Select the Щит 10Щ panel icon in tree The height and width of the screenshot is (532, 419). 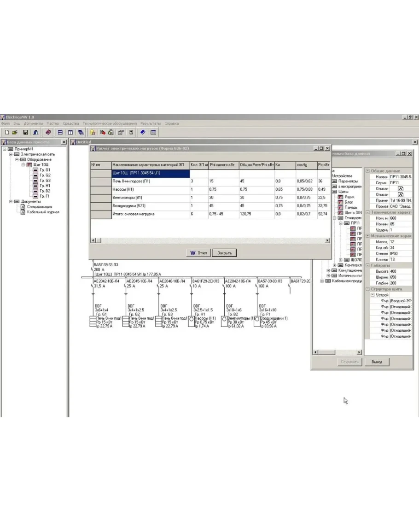coord(29,164)
